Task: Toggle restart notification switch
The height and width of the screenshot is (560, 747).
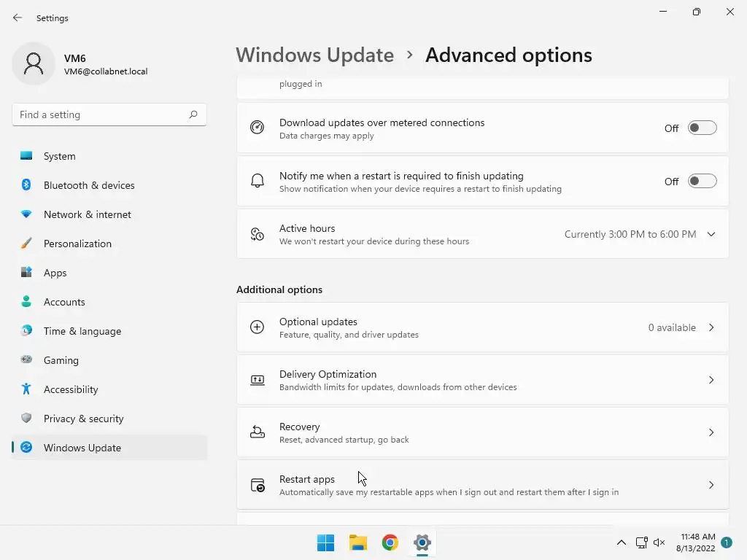Action: point(703,181)
